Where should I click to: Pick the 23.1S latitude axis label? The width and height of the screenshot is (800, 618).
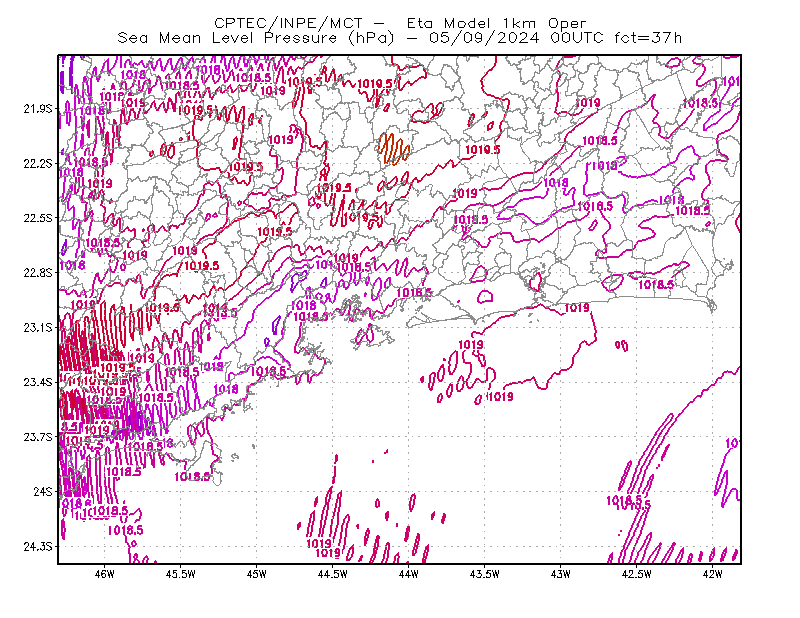point(38,327)
